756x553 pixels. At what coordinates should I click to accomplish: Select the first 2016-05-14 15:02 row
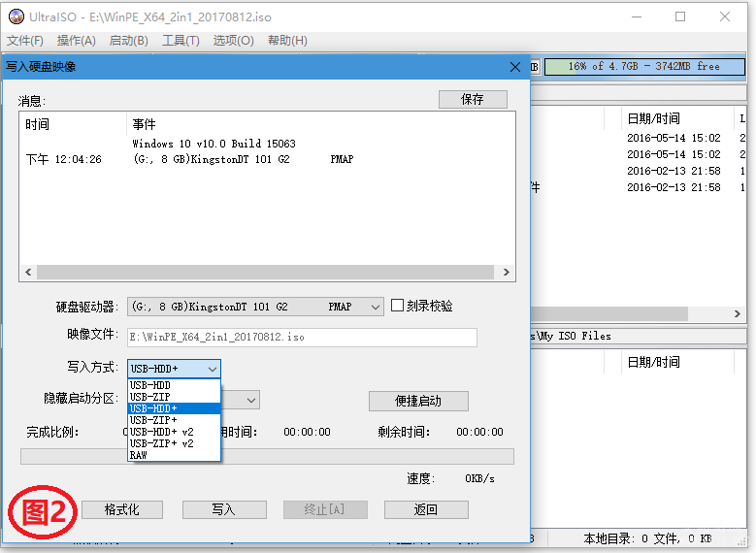[674, 138]
